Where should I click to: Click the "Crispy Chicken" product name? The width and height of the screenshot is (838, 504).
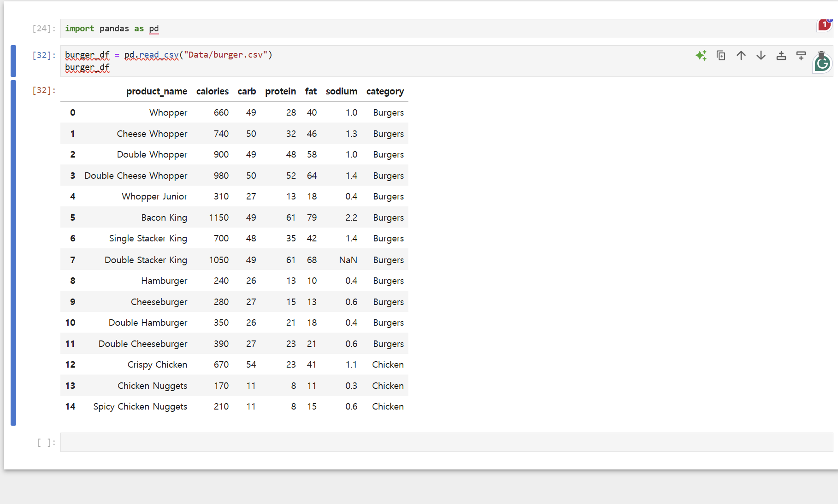click(157, 364)
